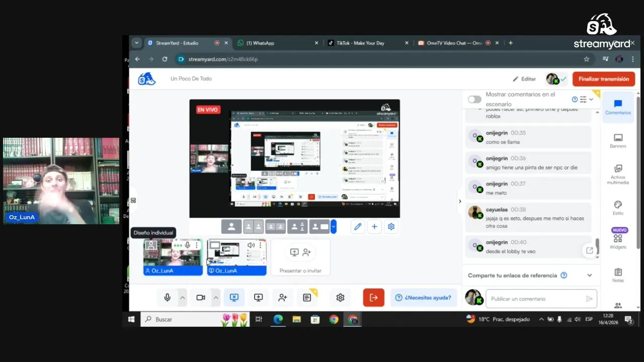Open Windows Start menu

click(x=131, y=319)
